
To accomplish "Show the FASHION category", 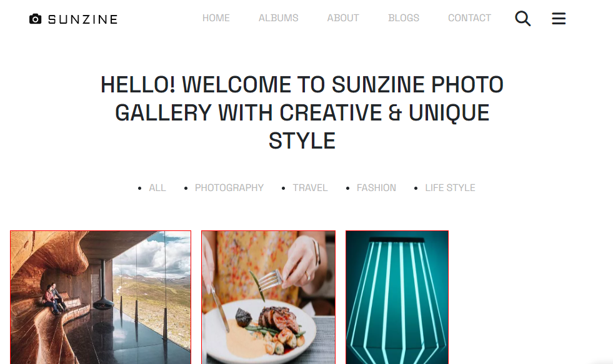I will [376, 188].
